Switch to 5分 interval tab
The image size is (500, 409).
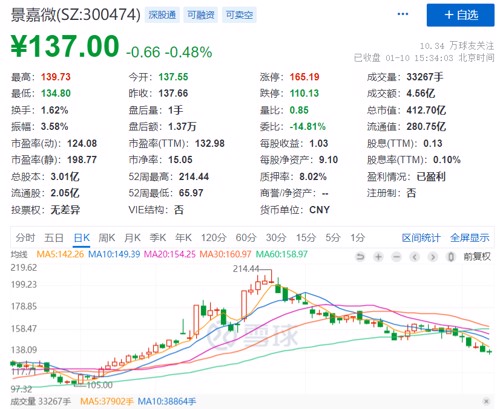[333, 238]
